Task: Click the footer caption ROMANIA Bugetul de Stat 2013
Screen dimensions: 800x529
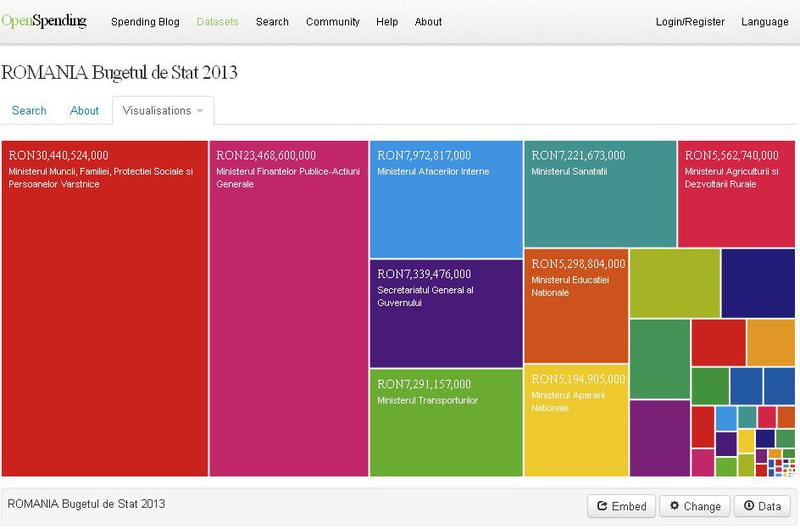Action: [86, 504]
